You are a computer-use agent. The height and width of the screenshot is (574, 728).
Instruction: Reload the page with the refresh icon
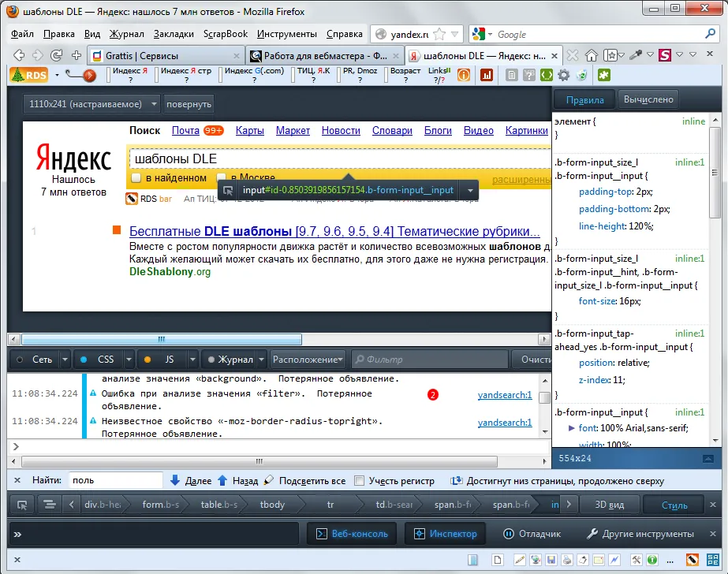pyautogui.click(x=57, y=56)
